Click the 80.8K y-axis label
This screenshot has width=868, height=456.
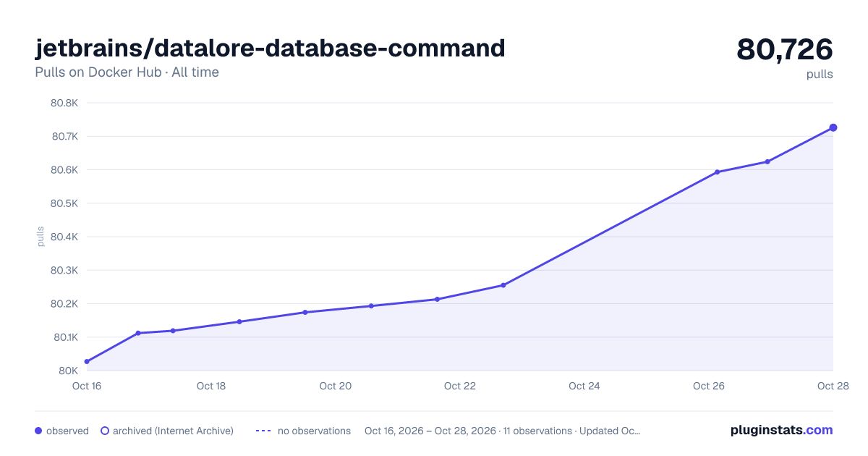[x=64, y=103]
